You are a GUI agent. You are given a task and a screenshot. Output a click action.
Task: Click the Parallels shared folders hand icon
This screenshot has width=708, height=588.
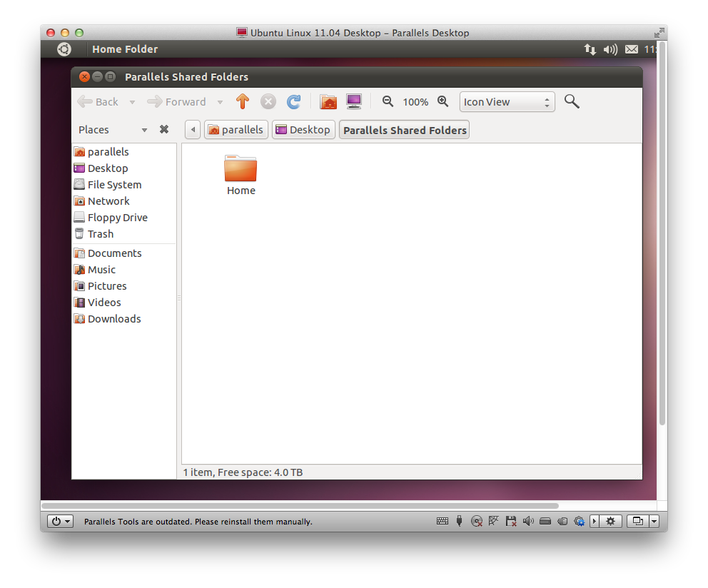click(562, 521)
